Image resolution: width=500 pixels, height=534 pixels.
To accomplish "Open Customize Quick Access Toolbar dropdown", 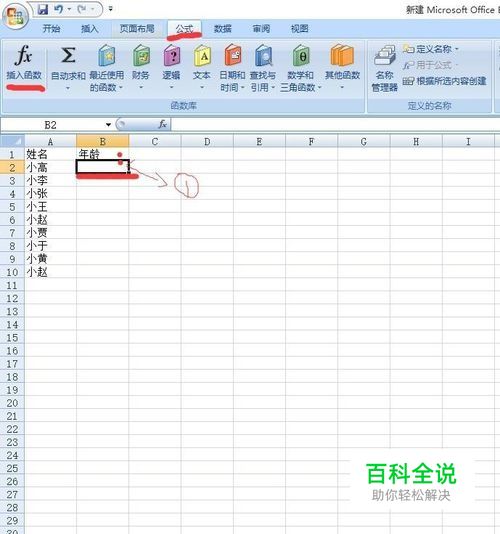I will (x=110, y=9).
